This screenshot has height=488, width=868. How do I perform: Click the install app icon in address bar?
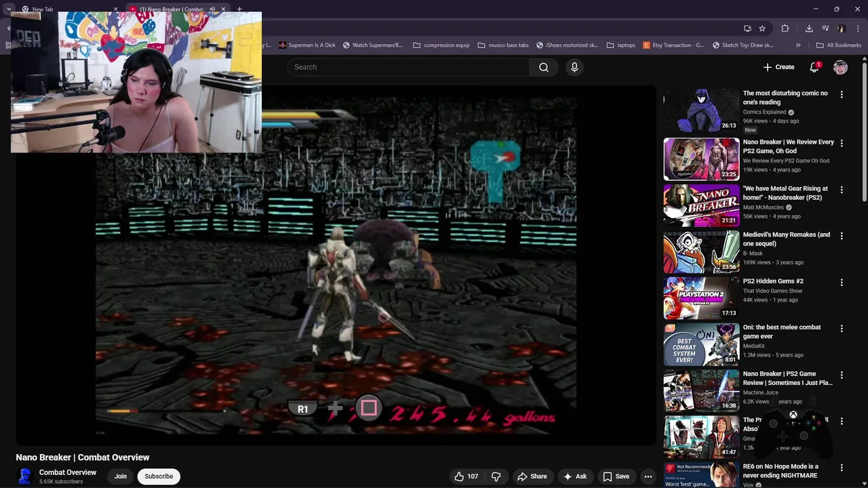click(747, 28)
